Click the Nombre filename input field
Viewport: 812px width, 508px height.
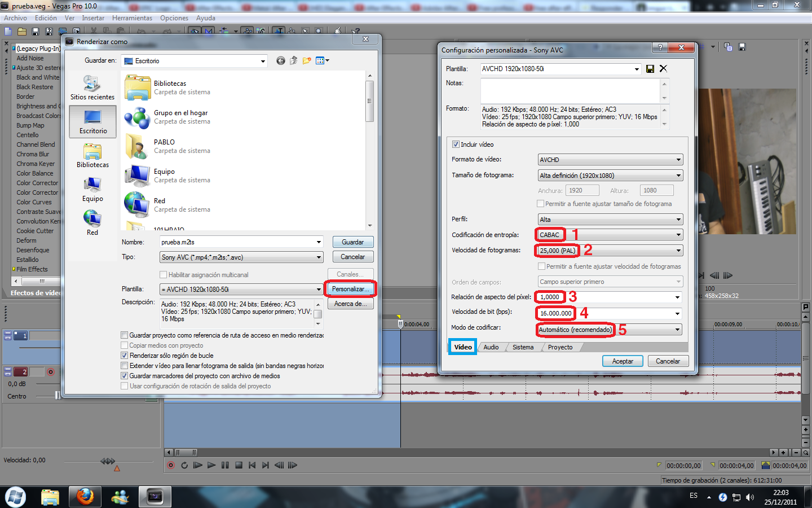241,242
